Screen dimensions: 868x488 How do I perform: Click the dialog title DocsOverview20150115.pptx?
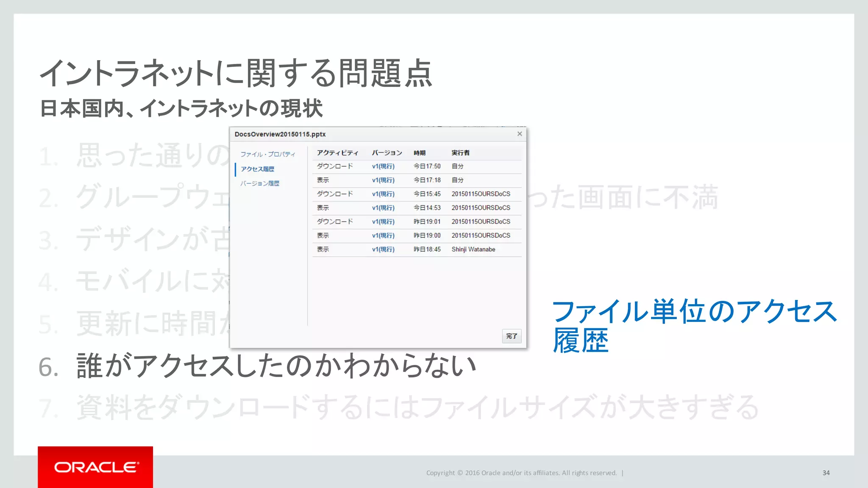tap(280, 134)
